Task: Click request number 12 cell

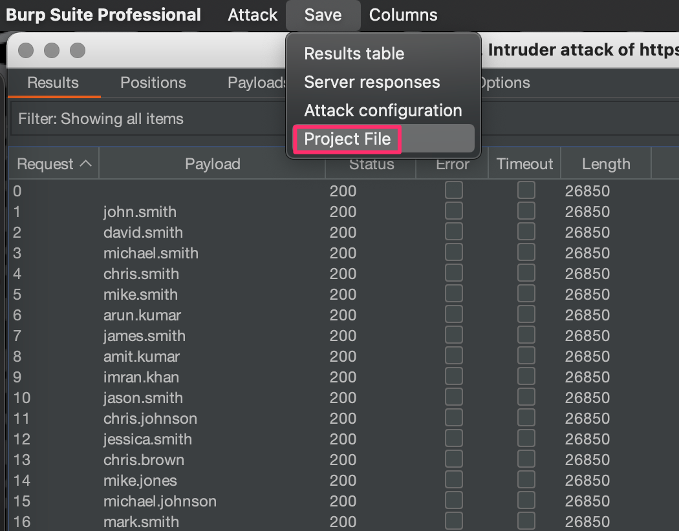Action: click(x=22, y=439)
